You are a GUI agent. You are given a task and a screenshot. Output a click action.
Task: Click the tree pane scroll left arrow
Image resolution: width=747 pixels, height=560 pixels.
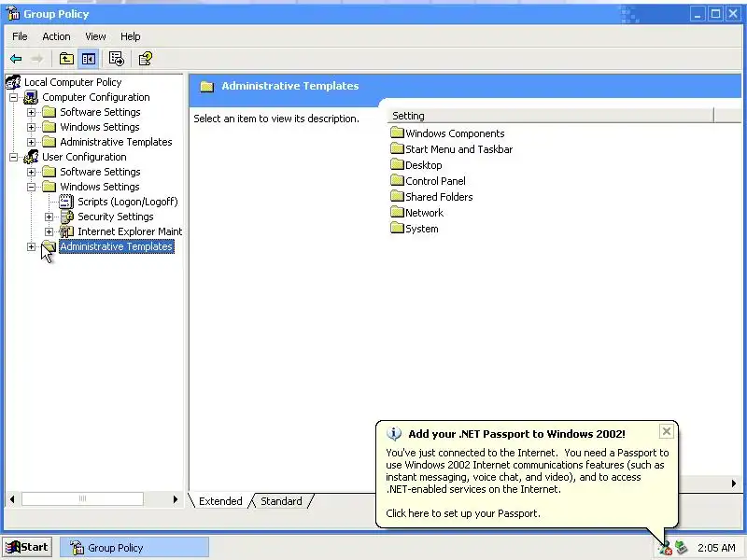pyautogui.click(x=12, y=498)
